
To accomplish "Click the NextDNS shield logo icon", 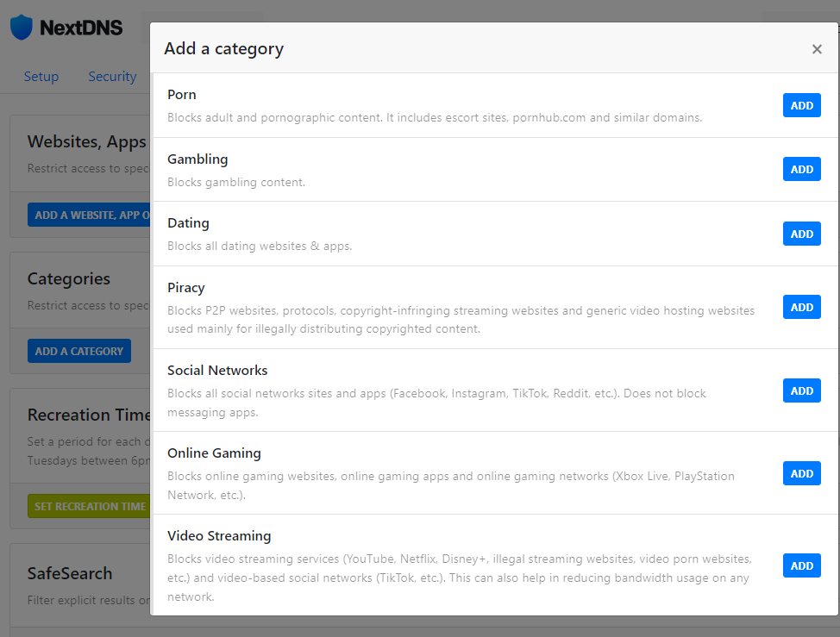I will pyautogui.click(x=21, y=28).
